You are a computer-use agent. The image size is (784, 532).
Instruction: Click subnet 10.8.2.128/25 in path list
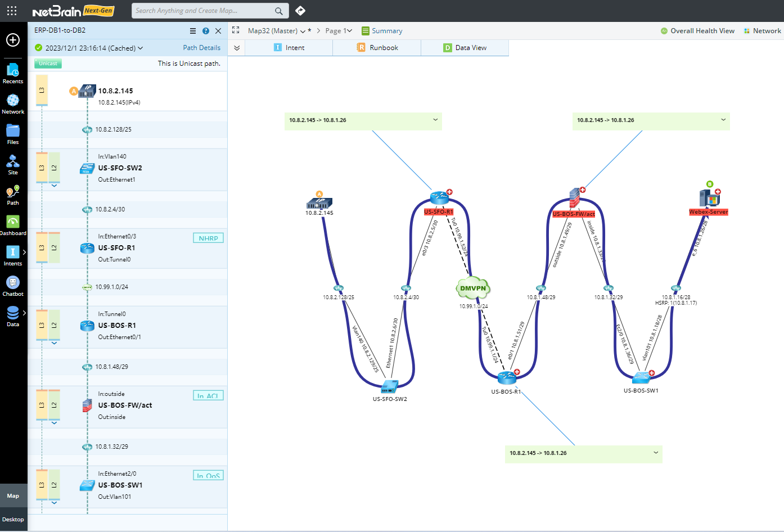pyautogui.click(x=113, y=129)
